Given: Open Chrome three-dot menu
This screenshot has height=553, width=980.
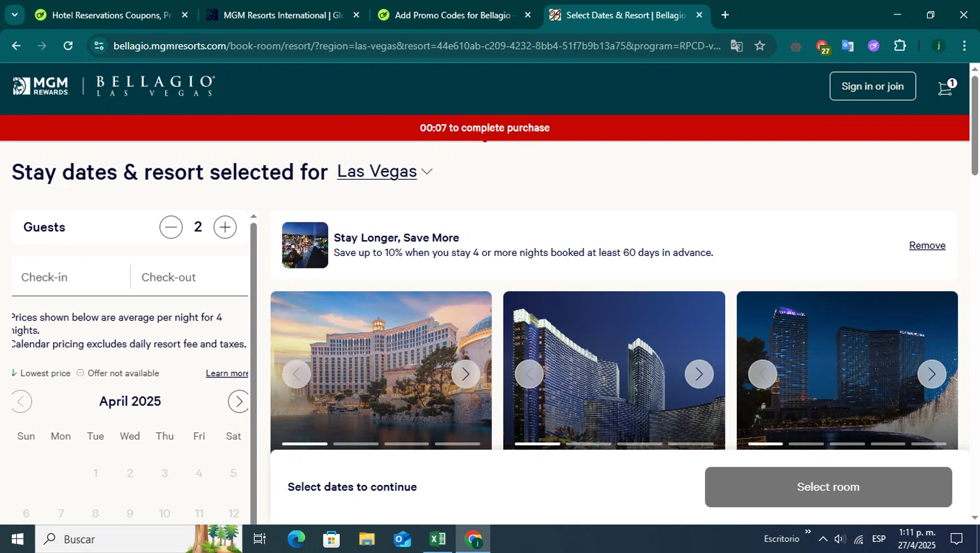Looking at the screenshot, I should [x=964, y=46].
